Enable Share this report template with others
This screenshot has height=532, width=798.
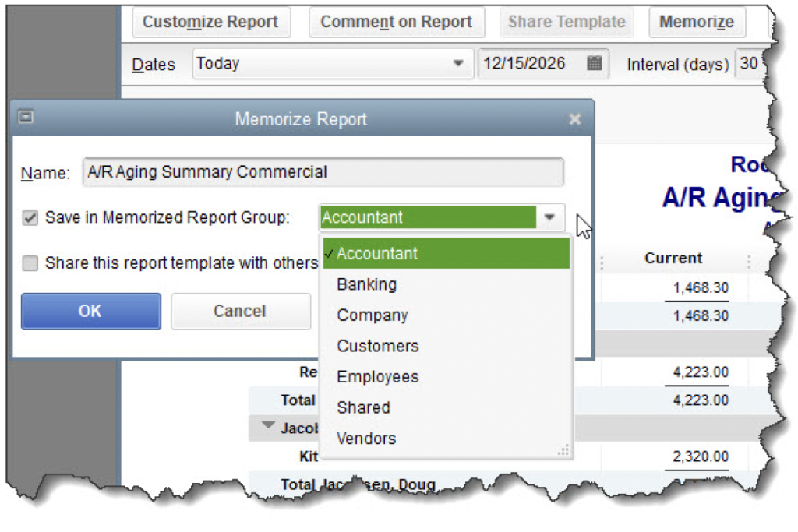(30, 263)
